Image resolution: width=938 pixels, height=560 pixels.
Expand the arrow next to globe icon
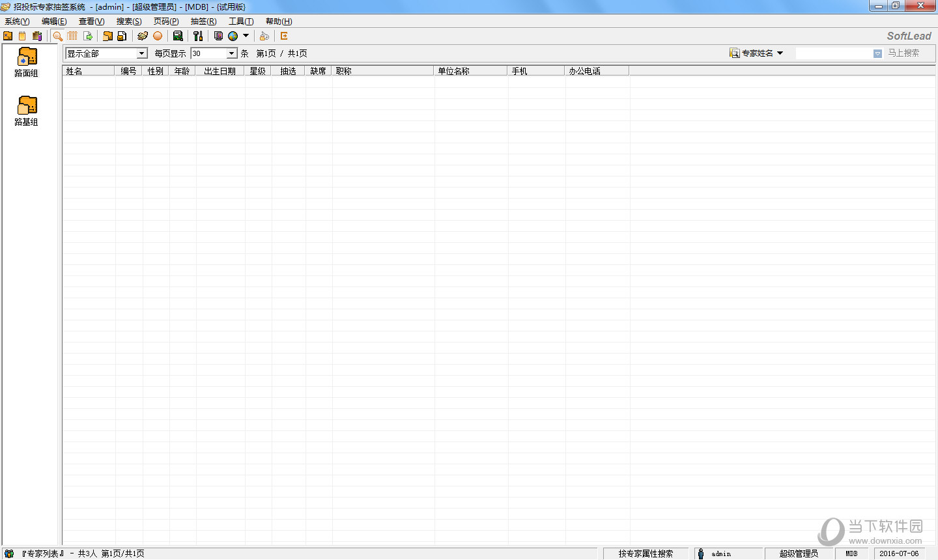click(x=246, y=36)
